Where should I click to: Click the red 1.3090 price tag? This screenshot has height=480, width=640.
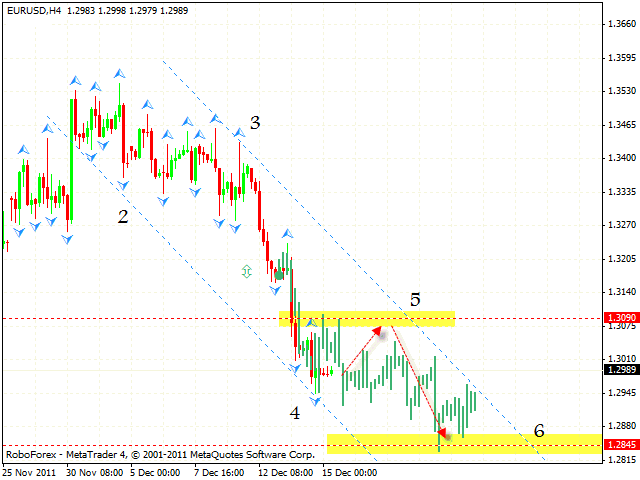point(621,319)
